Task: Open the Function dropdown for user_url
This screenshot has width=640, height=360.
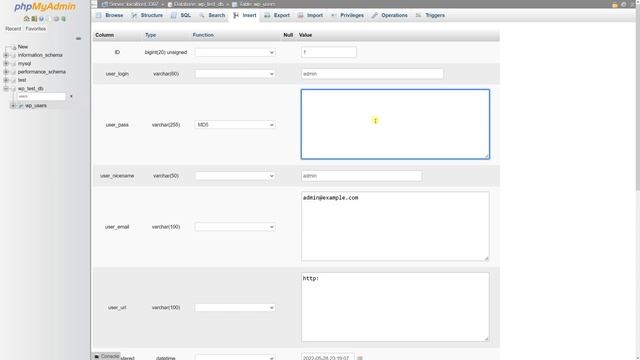Action: click(235, 308)
